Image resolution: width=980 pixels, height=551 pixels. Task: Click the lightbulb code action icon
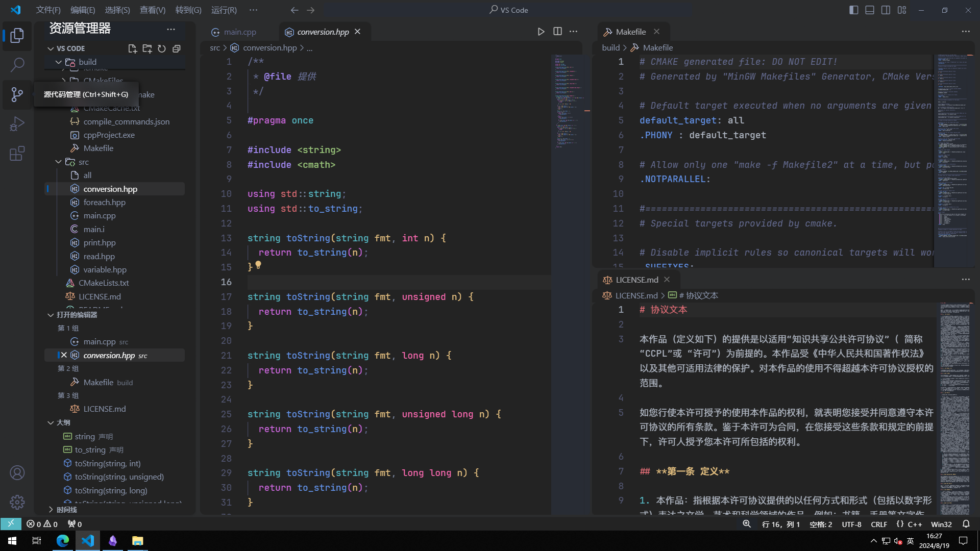pos(258,265)
